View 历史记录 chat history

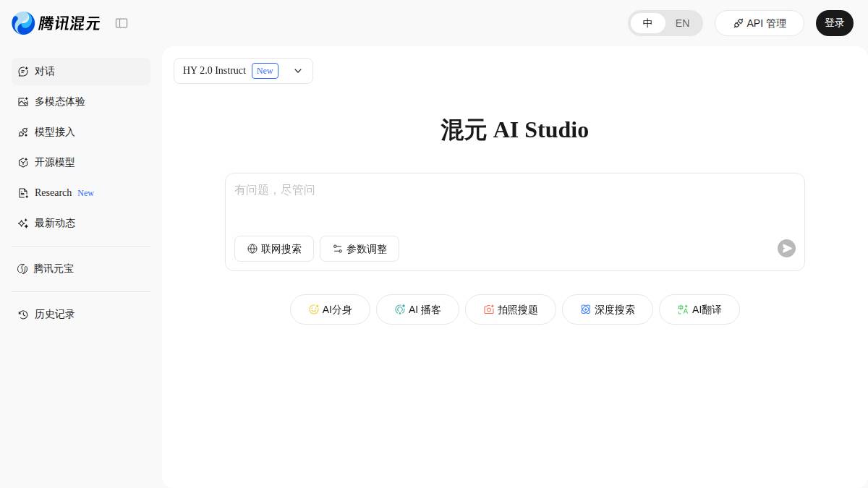click(54, 314)
